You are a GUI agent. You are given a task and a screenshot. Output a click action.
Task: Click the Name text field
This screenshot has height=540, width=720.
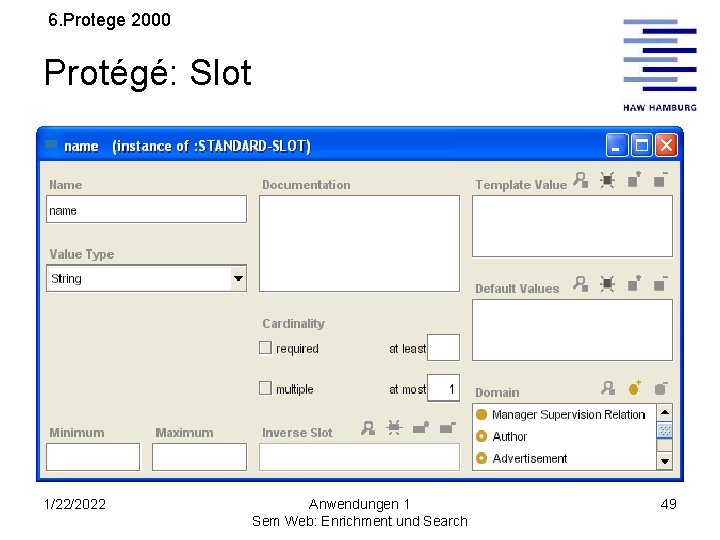coord(146,209)
